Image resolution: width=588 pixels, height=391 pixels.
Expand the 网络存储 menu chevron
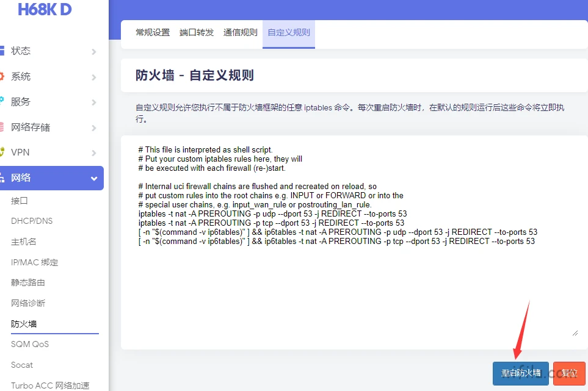click(94, 127)
